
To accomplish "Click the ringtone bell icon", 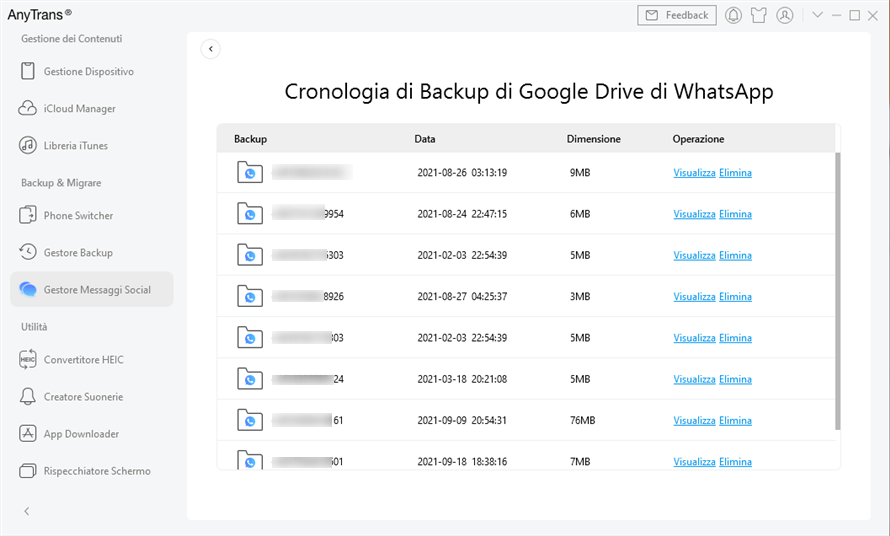I will click(27, 396).
